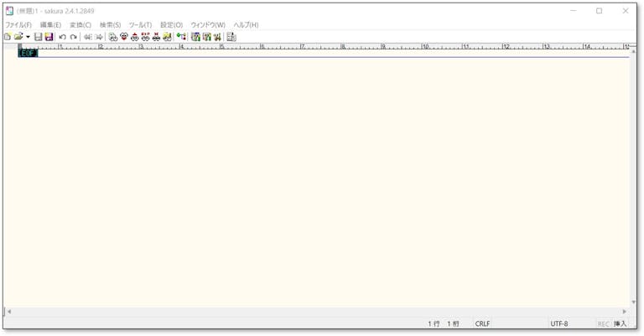Click the sakura application icon in title bar
644x336 pixels.
click(9, 11)
